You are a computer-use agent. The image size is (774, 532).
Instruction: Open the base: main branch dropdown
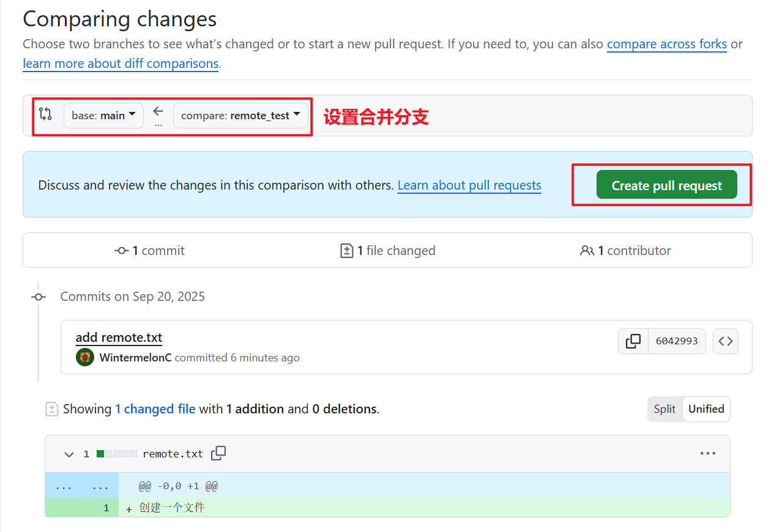point(103,116)
